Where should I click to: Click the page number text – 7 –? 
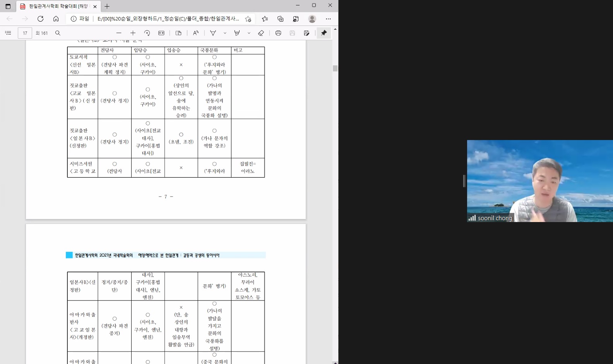point(166,197)
